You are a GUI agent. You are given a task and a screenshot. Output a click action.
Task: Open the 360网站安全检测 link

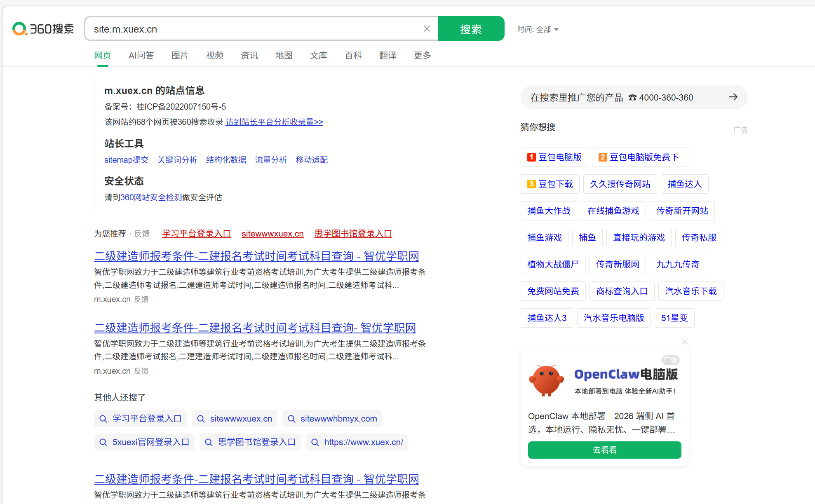(151, 197)
